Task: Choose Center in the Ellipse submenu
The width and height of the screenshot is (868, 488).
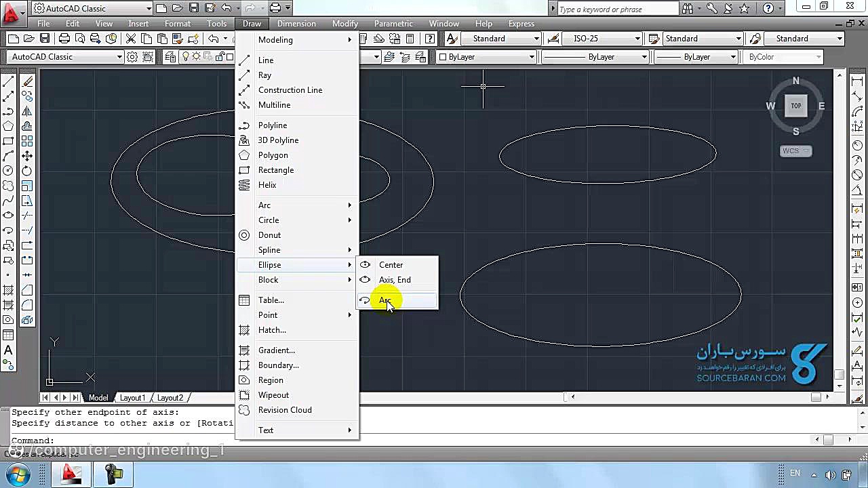Action: 398,265
